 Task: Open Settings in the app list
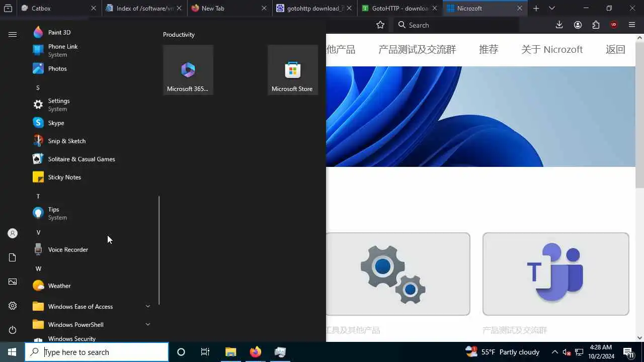[x=91, y=105]
